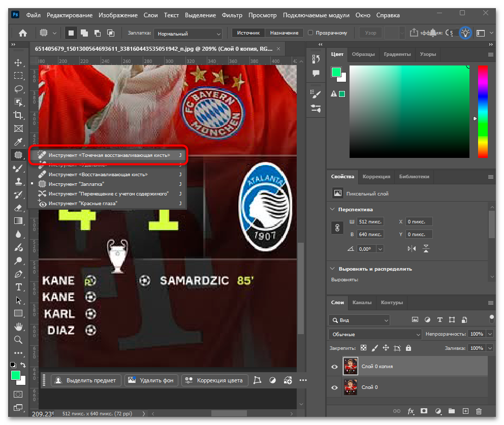This screenshot has width=504, height=425.
Task: Add layer mask icon
Action: coord(424,411)
